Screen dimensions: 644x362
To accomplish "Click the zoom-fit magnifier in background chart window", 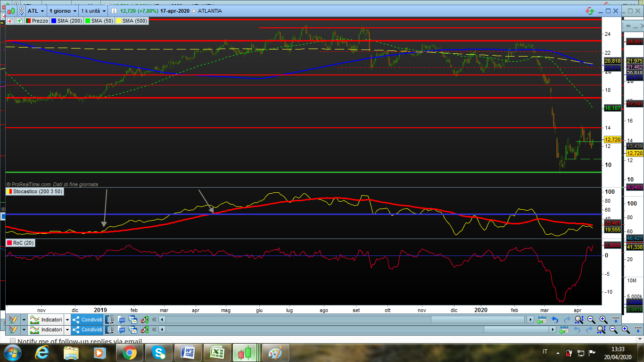I will pyautogui.click(x=602, y=329).
